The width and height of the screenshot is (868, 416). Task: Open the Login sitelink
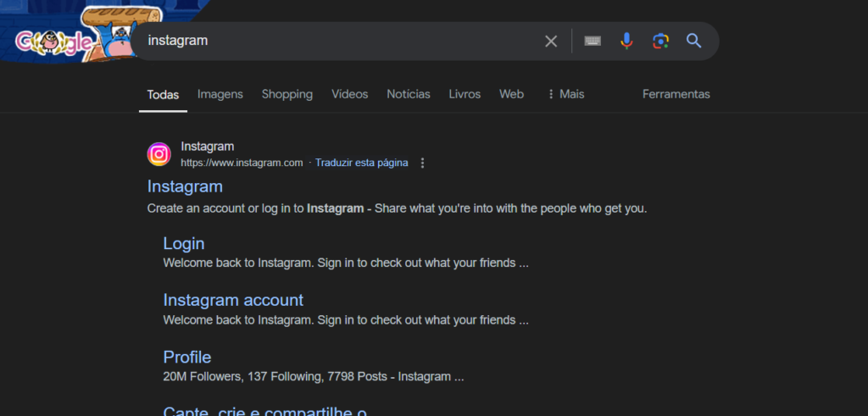184,244
